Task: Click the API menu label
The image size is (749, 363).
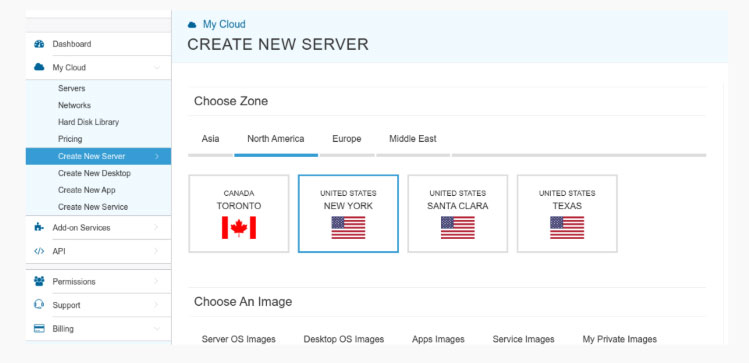Action: 59,251
